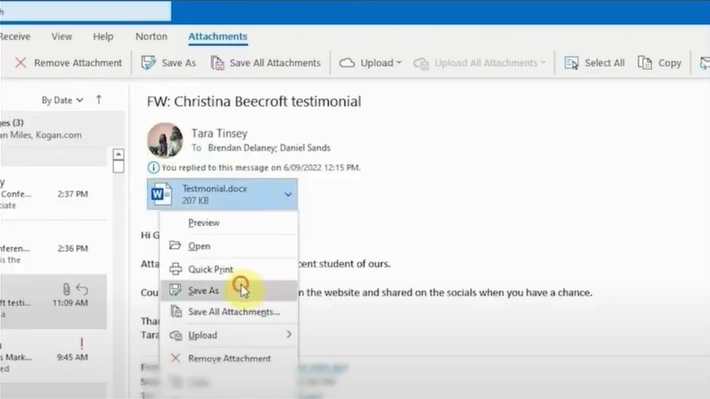Expand the Upload submenu arrow in context menu
Screen dimensions: 710x399
[x=289, y=335]
